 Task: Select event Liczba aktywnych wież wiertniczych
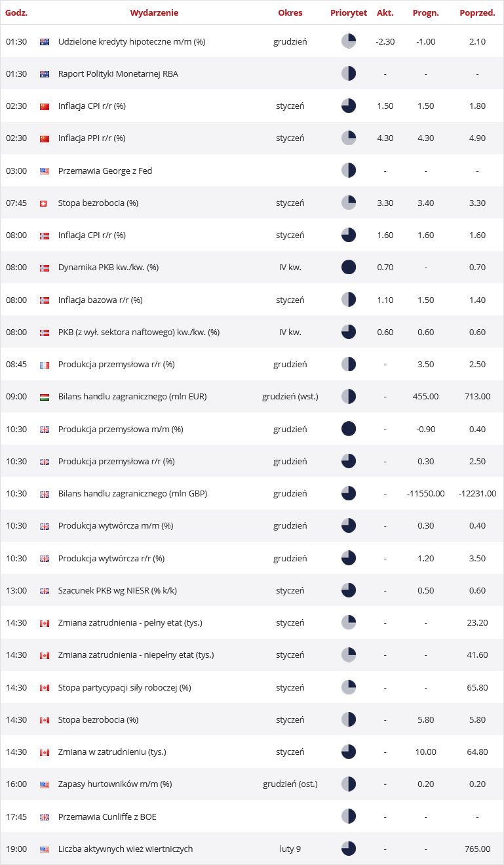[126, 849]
